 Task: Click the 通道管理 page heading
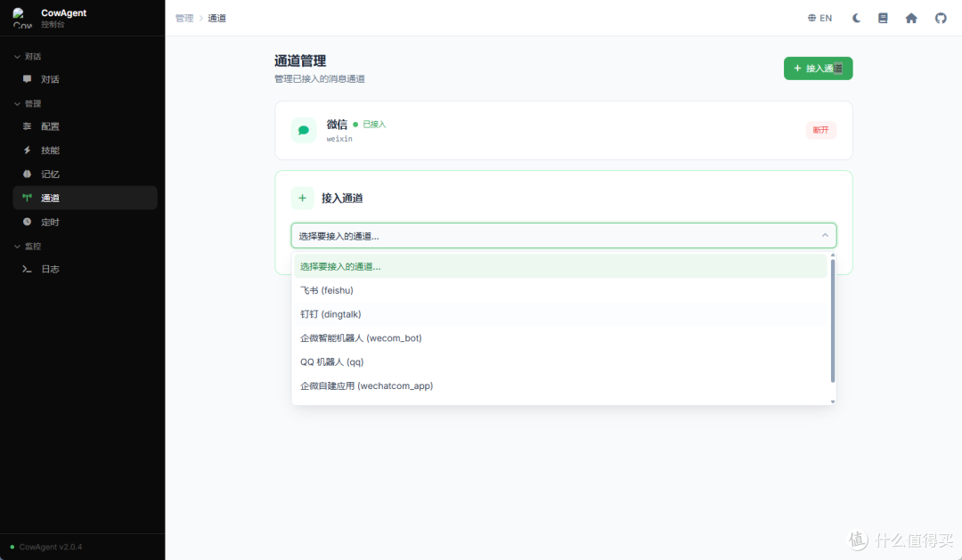tap(300, 61)
